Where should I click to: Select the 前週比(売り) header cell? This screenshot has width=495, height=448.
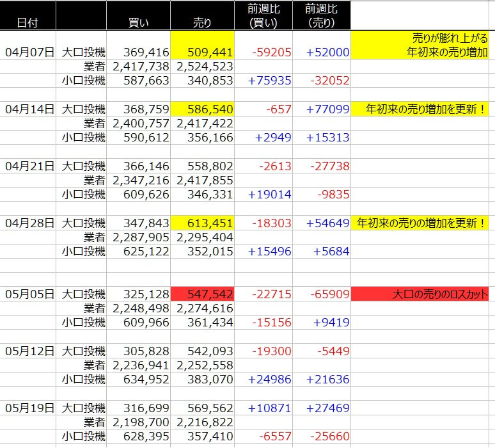(x=322, y=15)
